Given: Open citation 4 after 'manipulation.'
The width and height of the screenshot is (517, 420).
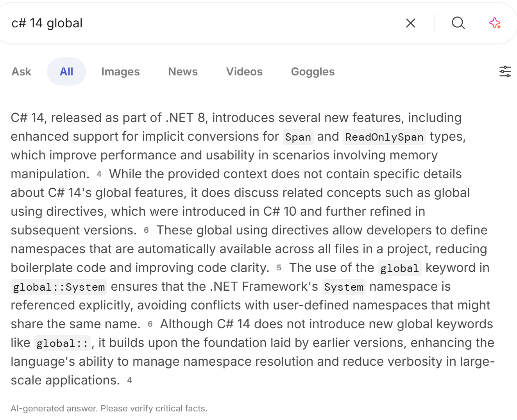Looking at the screenshot, I should click(99, 174).
